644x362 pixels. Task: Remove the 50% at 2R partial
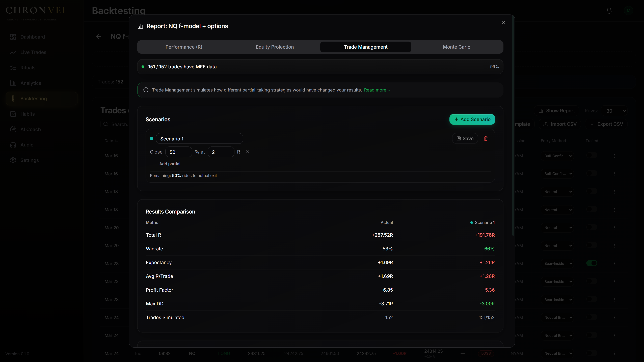tap(247, 152)
